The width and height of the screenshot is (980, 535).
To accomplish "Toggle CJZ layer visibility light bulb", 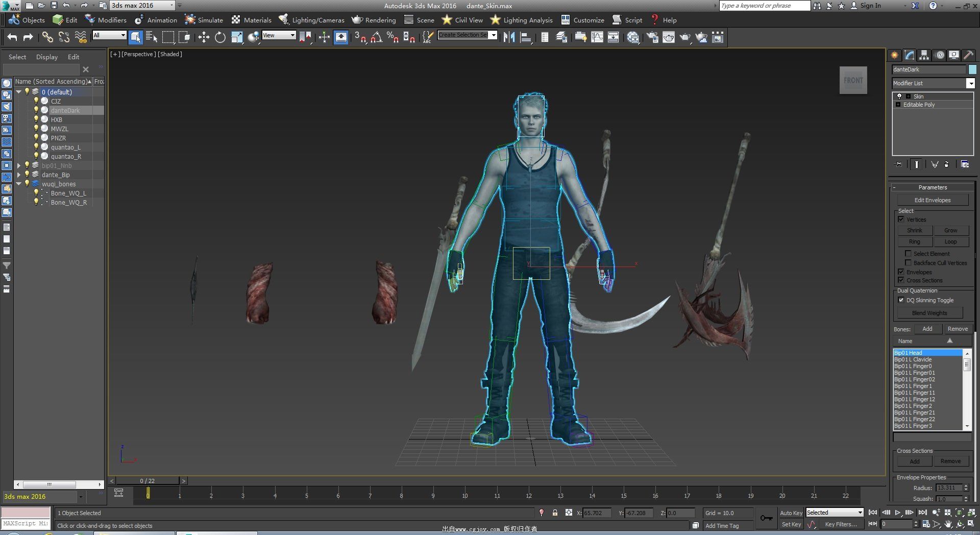I will coord(36,101).
